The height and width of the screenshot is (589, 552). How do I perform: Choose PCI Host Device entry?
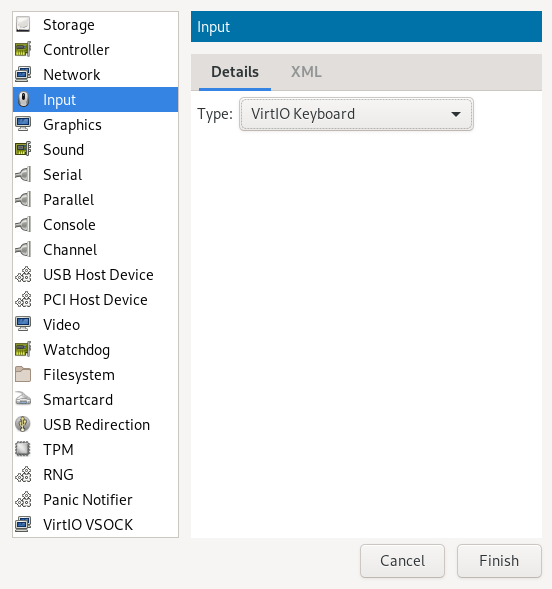coord(95,300)
